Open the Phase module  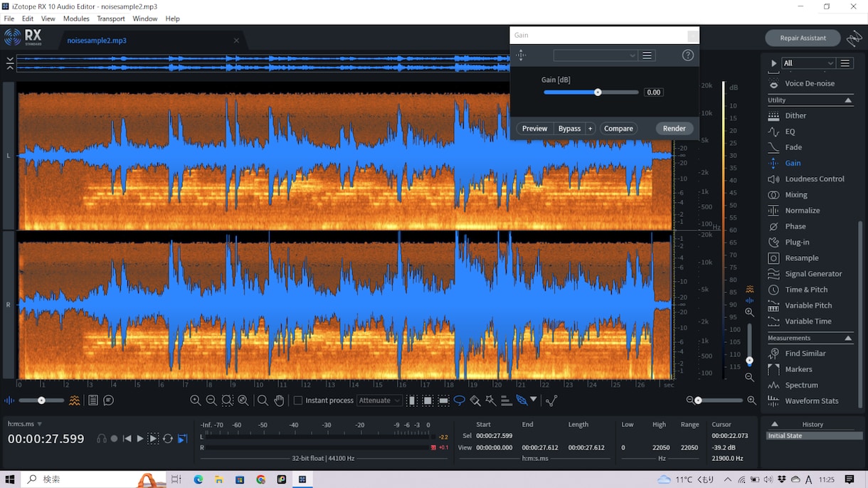point(795,226)
